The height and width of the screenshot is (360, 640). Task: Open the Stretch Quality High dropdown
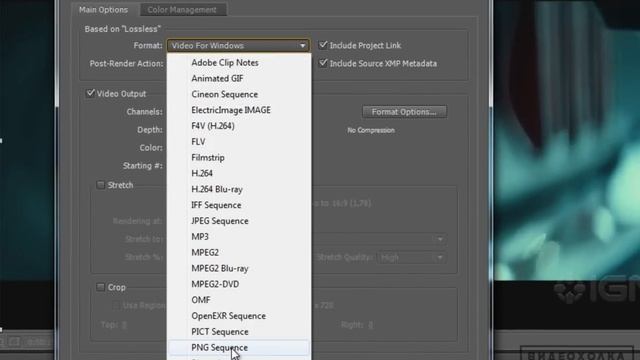(411, 258)
